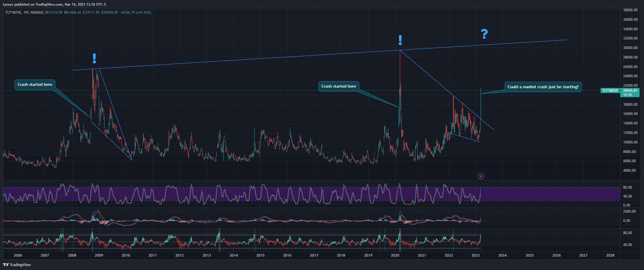
Task: Click the '1d 2h' bar countdown label
Action: pyautogui.click(x=627, y=95)
